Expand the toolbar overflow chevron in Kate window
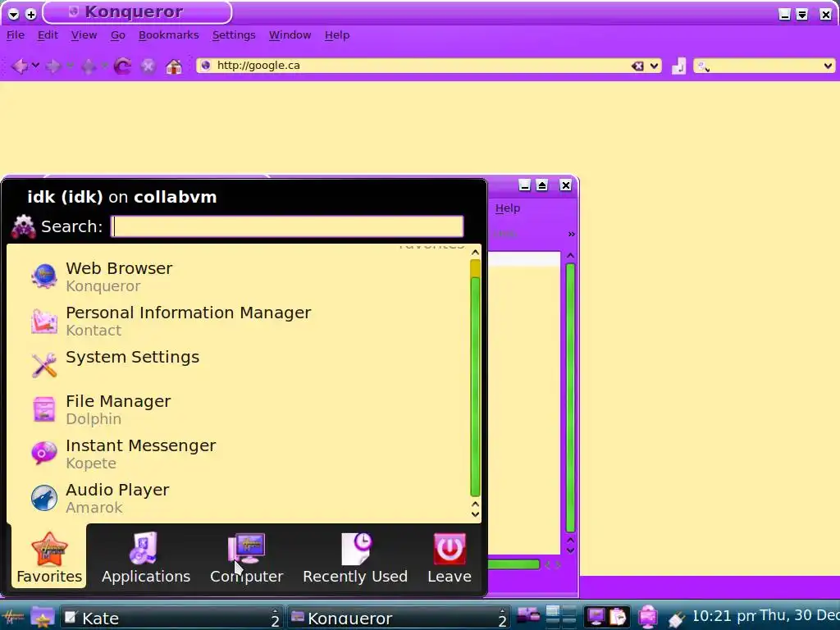840x630 pixels. (x=571, y=234)
